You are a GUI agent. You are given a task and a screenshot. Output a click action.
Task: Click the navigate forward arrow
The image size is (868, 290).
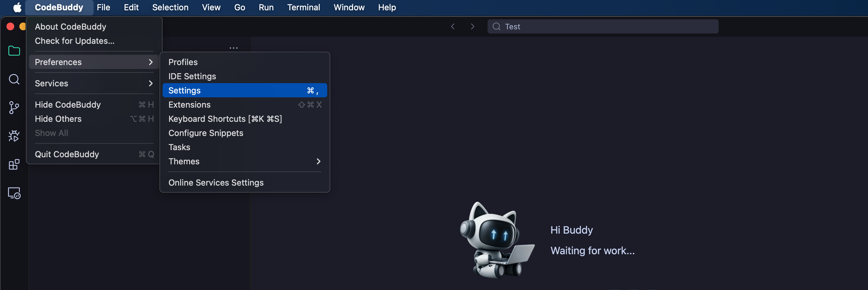coord(472,26)
